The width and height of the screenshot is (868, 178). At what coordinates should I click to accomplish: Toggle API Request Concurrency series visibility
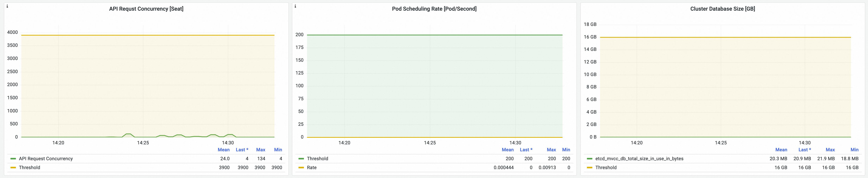pyautogui.click(x=46, y=158)
